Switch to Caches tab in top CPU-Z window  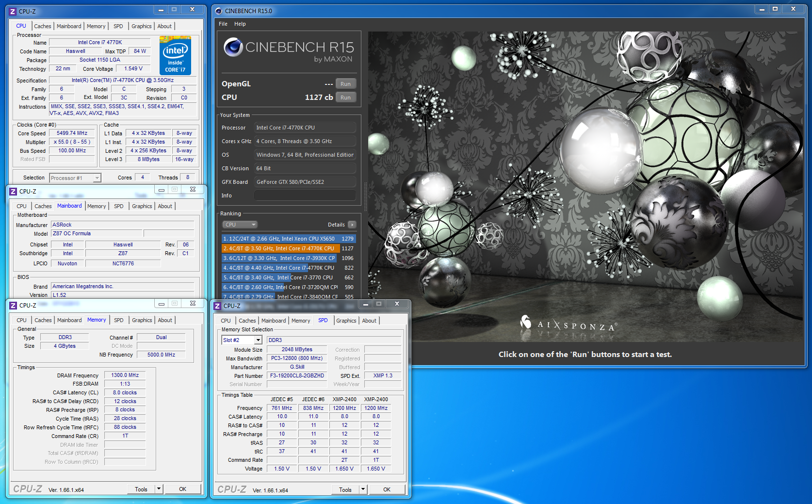(43, 26)
